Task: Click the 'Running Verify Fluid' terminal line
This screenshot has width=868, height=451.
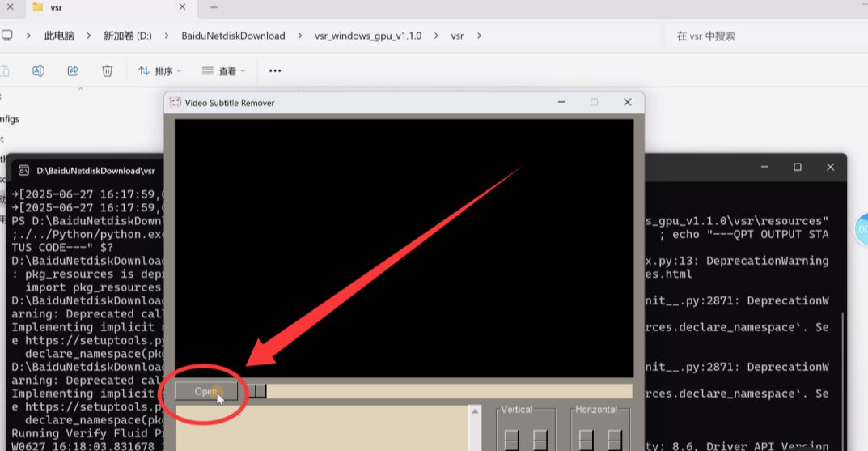Action: pyautogui.click(x=88, y=433)
